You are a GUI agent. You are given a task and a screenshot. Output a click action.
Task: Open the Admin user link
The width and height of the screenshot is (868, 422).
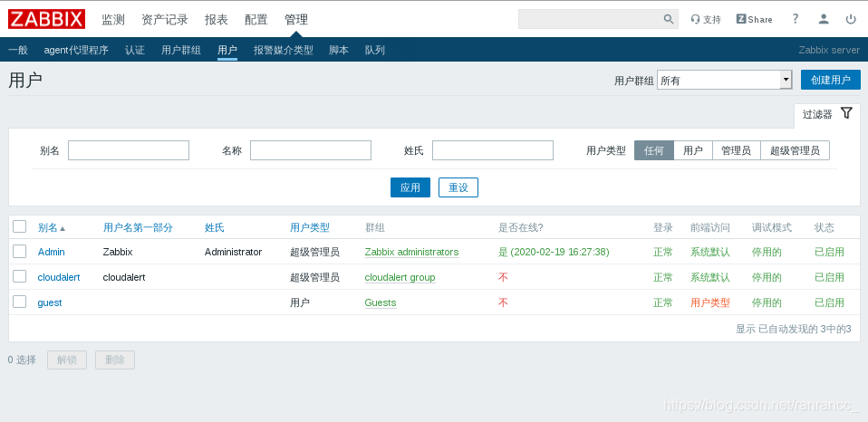click(x=52, y=253)
